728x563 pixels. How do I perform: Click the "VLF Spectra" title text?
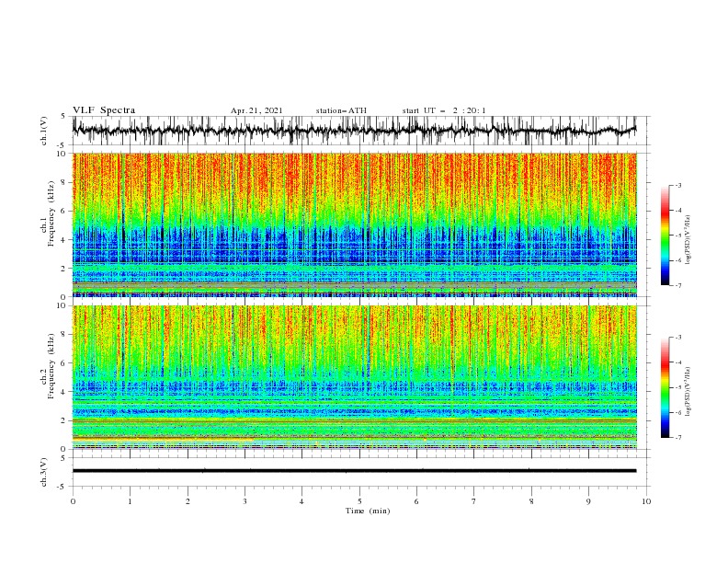[104, 110]
